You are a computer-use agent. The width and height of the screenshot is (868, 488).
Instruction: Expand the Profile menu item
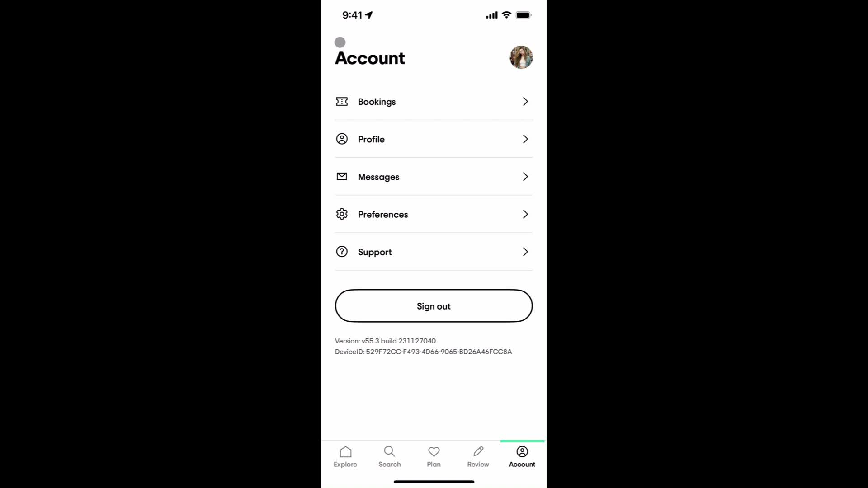pos(434,139)
